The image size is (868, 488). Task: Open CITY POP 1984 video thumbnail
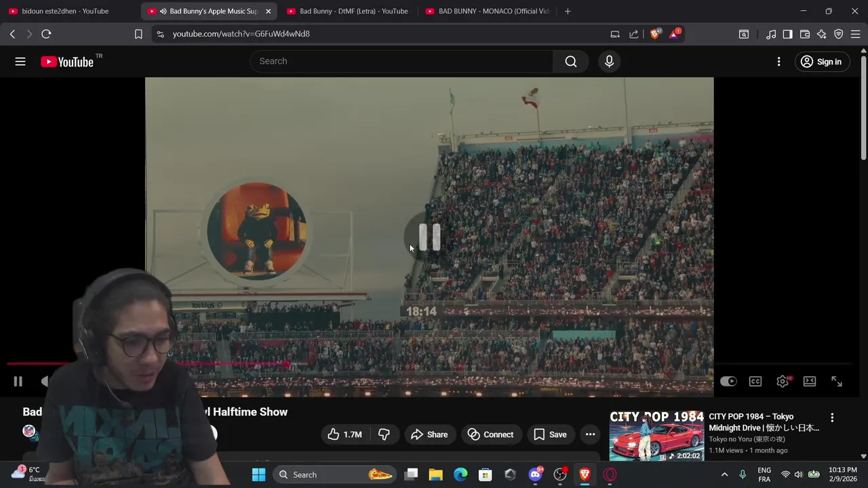click(656, 436)
